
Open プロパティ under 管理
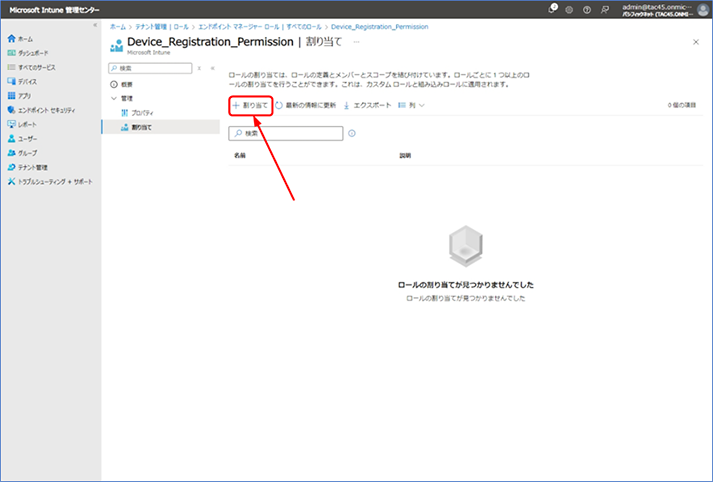137,113
